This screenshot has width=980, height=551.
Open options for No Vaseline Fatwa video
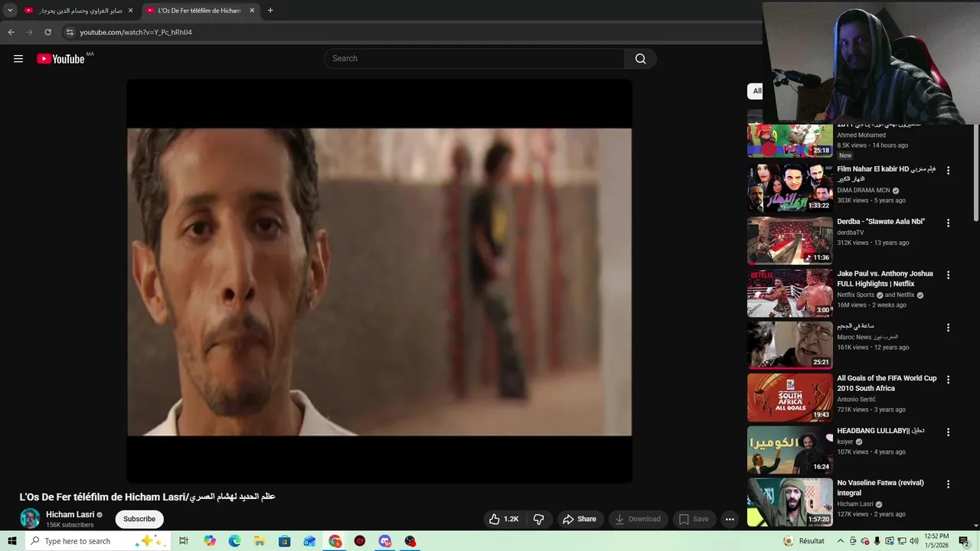pyautogui.click(x=948, y=484)
